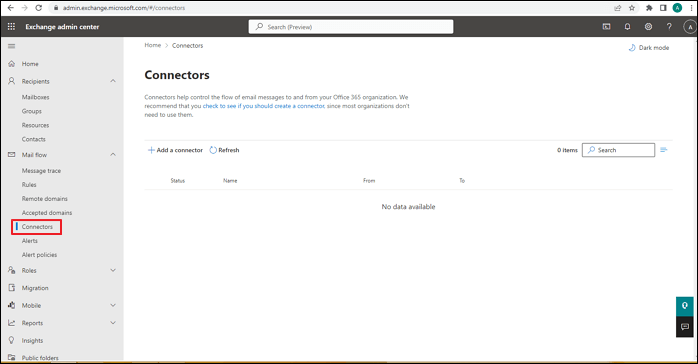Open Groups in sidebar
This screenshot has height=364, width=698.
tap(32, 111)
